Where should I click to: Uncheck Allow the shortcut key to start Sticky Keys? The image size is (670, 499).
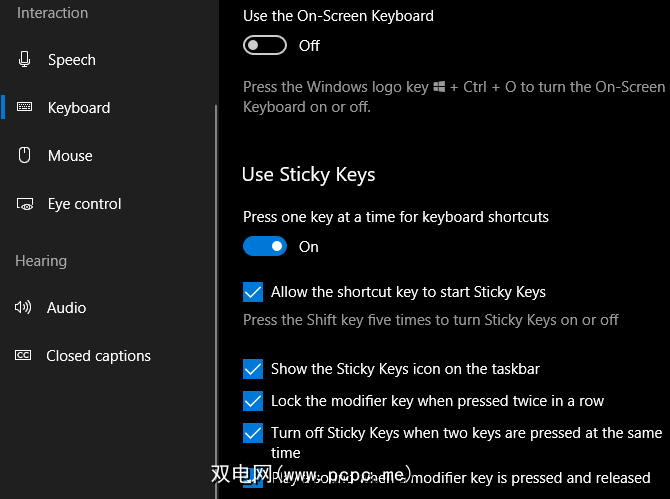click(253, 292)
